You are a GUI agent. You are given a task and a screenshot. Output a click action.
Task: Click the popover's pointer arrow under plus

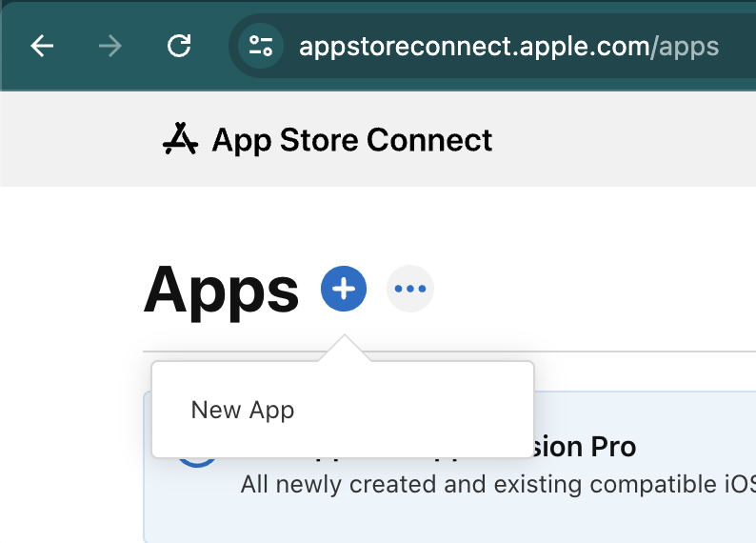[x=344, y=350]
